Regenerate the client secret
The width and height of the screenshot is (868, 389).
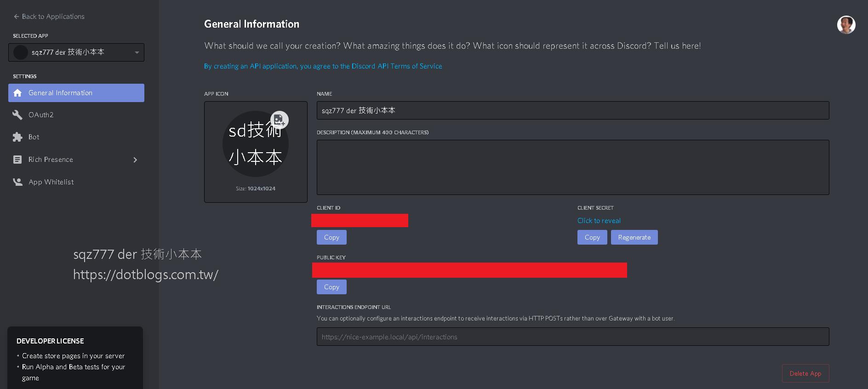tap(634, 237)
